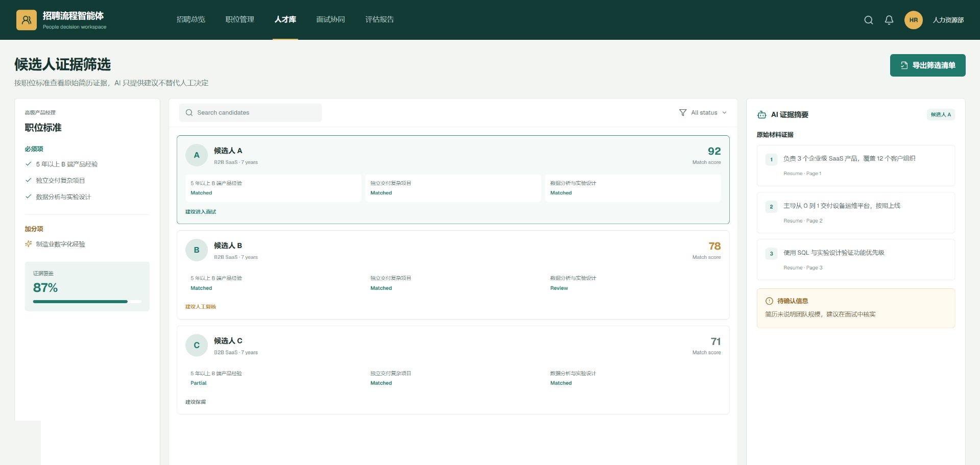
Task: Click the recruiting agent logo icon
Action: [x=27, y=20]
